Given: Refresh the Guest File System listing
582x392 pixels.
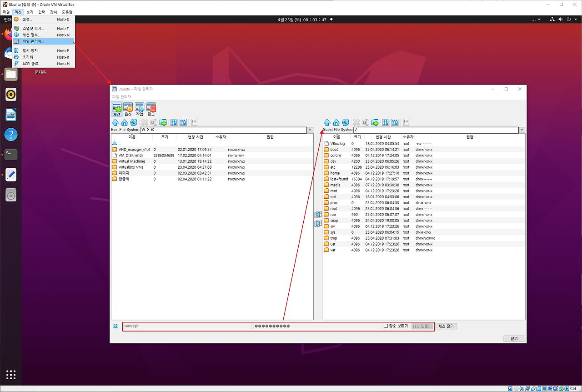Looking at the screenshot, I should [x=346, y=122].
